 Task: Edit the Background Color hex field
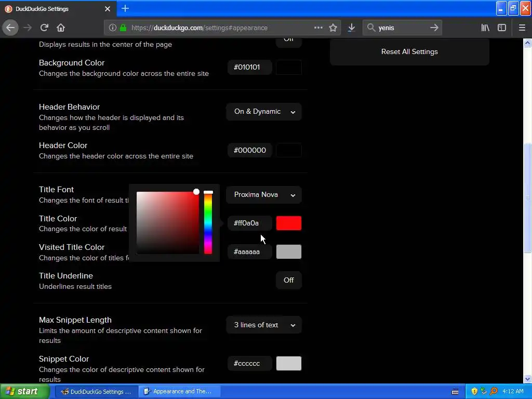pyautogui.click(x=249, y=67)
